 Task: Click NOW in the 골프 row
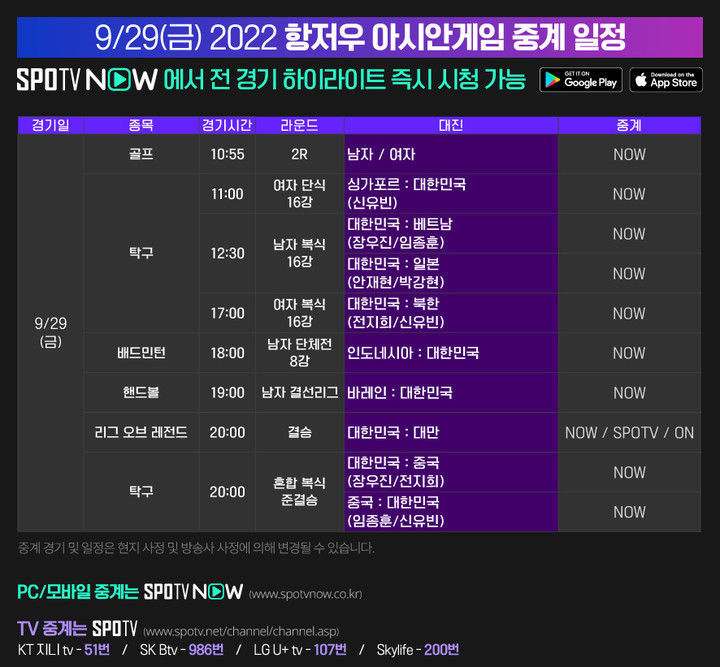[x=630, y=154]
